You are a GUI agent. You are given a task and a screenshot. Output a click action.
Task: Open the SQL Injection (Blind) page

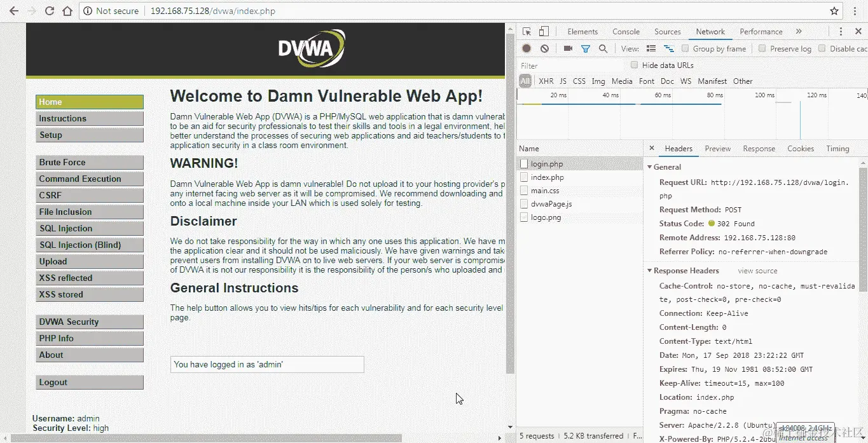click(x=90, y=245)
